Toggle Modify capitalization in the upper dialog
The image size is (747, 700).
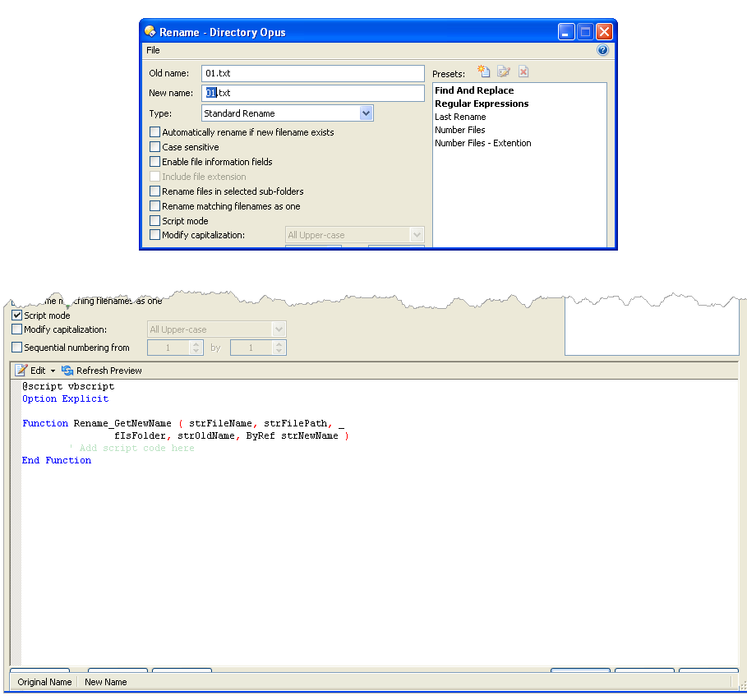coord(154,235)
